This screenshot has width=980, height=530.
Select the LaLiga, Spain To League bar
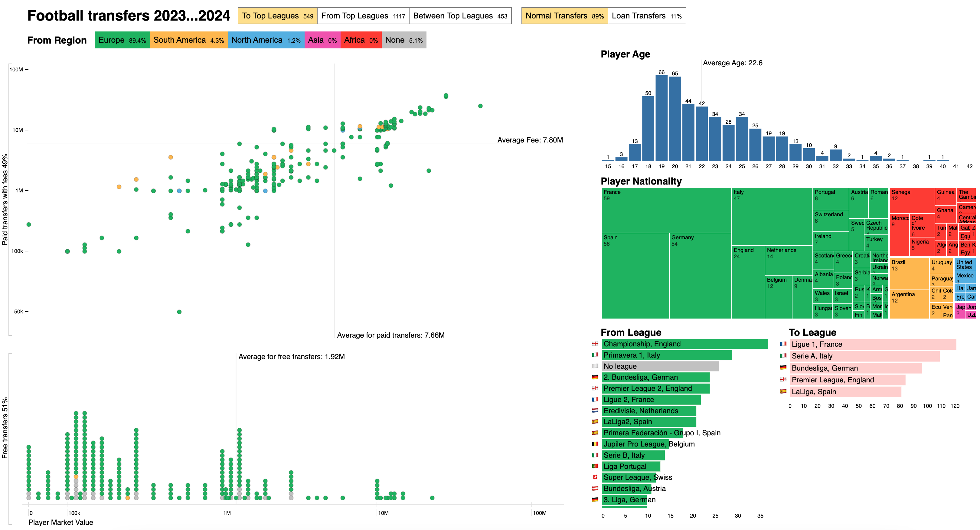(846, 392)
